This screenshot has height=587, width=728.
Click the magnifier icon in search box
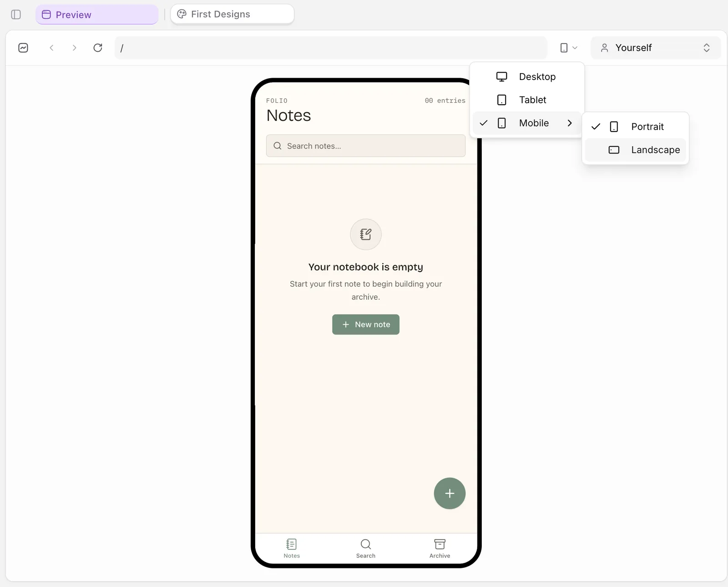pos(278,146)
